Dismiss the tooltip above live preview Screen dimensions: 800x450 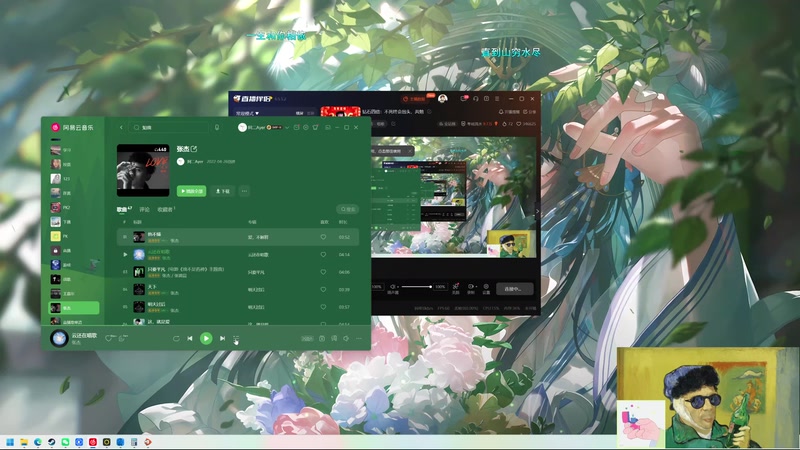[410, 151]
